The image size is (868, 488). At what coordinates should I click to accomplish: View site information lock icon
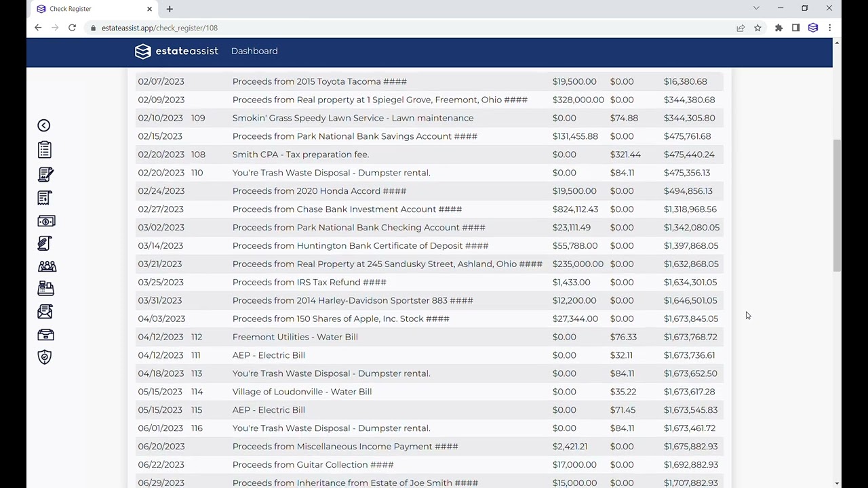[x=93, y=28]
